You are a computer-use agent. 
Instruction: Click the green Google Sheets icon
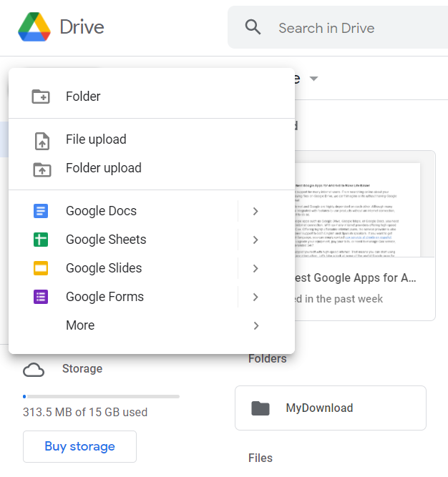click(41, 240)
